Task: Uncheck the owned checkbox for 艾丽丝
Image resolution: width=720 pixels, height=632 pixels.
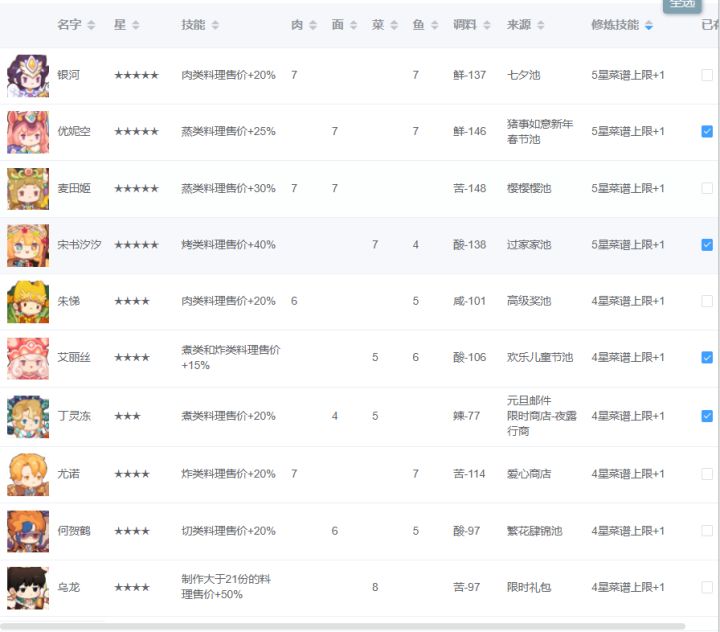Action: (x=707, y=357)
